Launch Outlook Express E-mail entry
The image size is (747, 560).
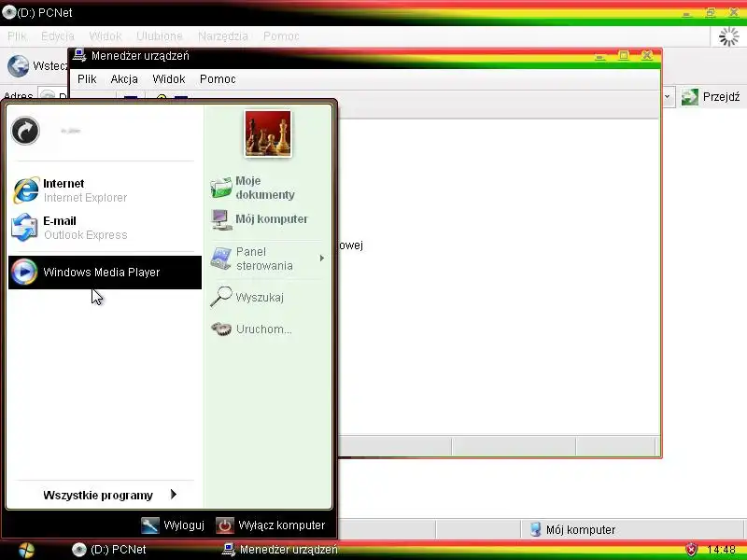105,228
